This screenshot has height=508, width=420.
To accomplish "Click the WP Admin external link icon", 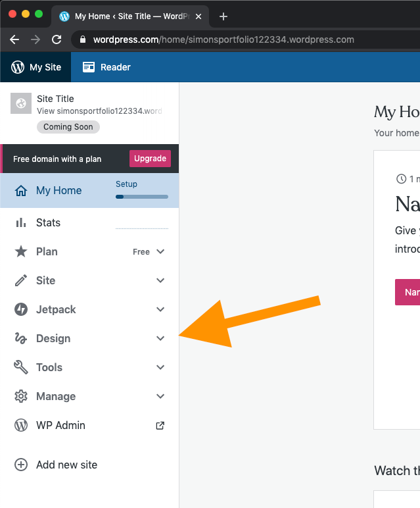I will tap(160, 425).
